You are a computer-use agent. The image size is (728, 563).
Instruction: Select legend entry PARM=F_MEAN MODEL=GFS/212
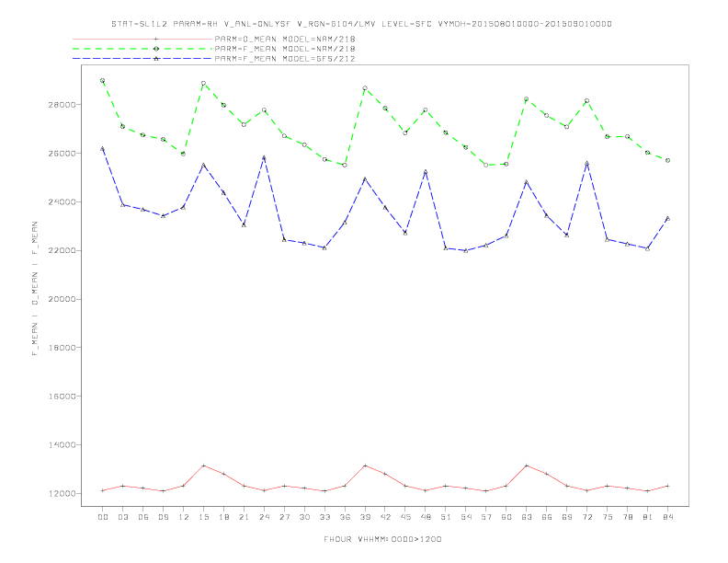285,59
